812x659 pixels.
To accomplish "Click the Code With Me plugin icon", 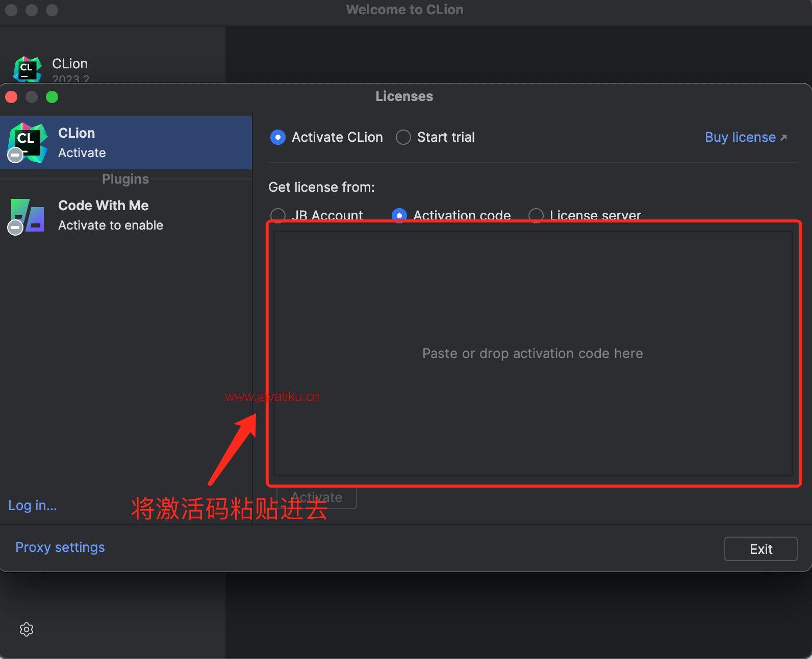I will [x=27, y=216].
